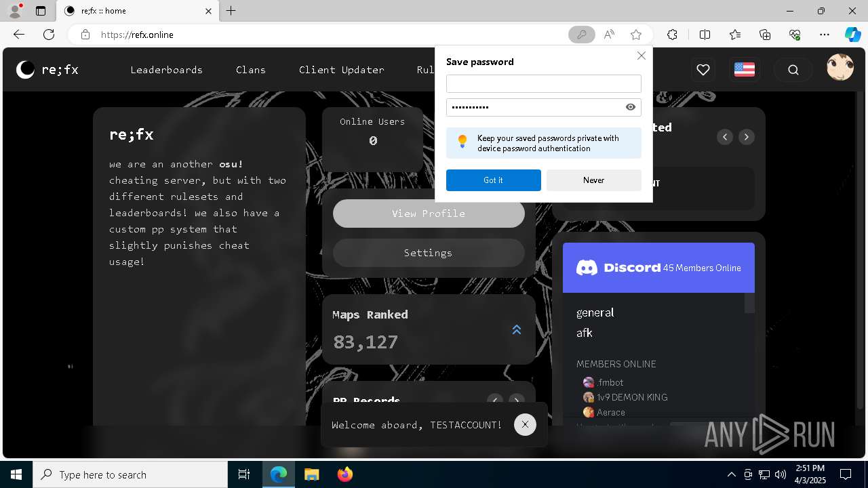
Task: Click the password key icon in address bar
Action: (581, 35)
